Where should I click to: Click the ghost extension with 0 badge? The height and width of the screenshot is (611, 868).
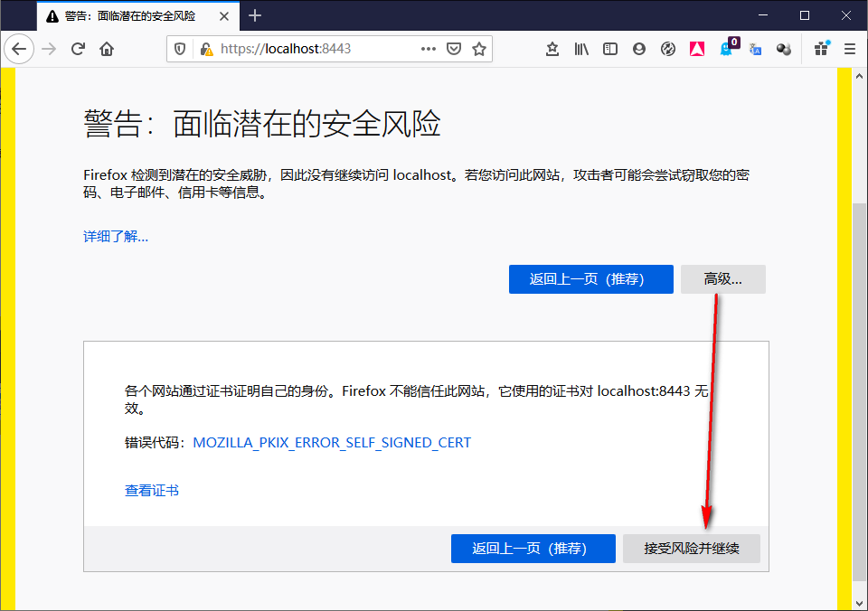point(727,48)
